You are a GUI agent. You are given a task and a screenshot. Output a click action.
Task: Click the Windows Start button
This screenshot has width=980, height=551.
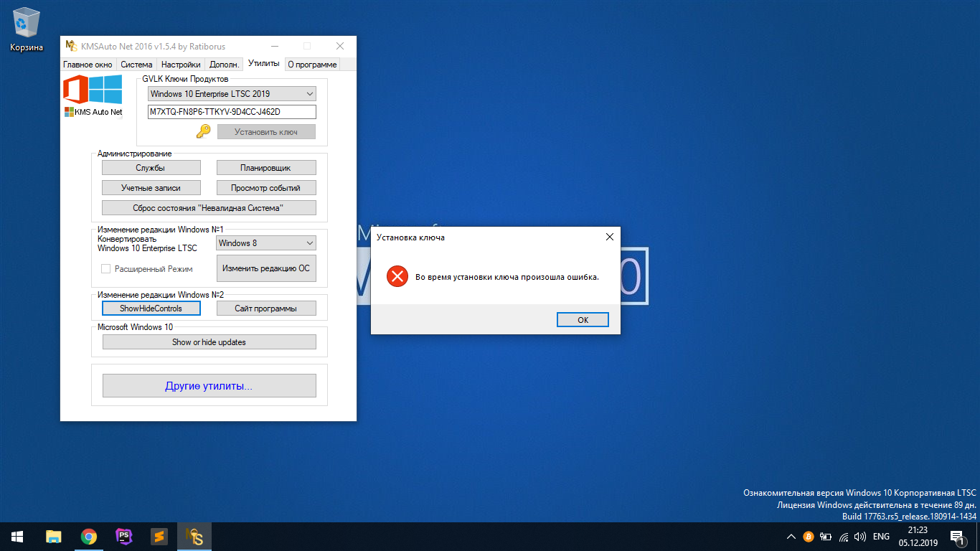tap(17, 537)
